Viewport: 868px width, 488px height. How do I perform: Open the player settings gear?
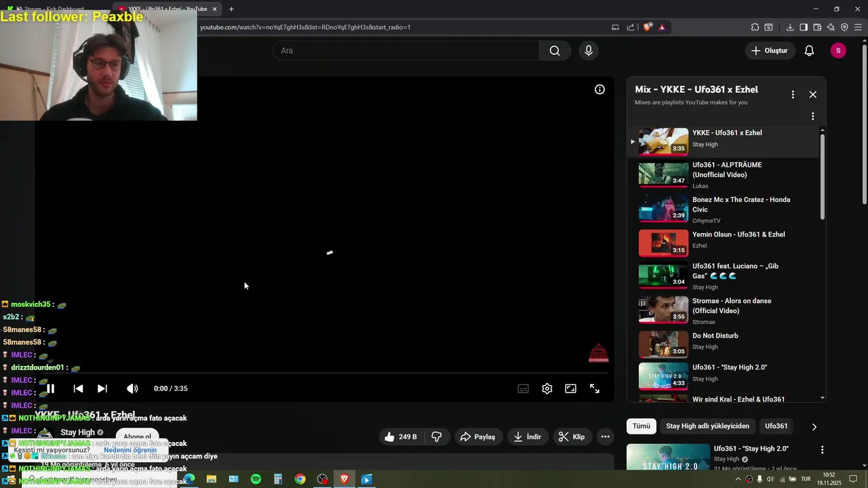(x=547, y=388)
